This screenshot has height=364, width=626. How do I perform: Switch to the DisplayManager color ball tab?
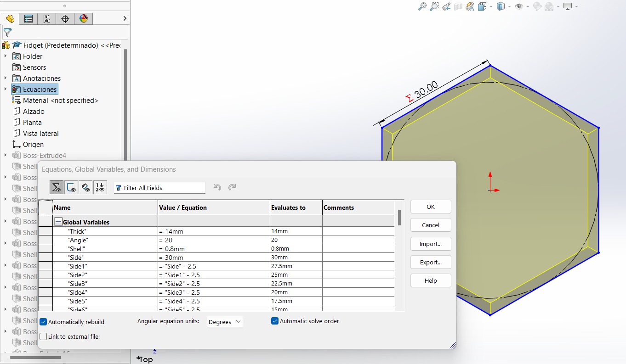[83, 18]
